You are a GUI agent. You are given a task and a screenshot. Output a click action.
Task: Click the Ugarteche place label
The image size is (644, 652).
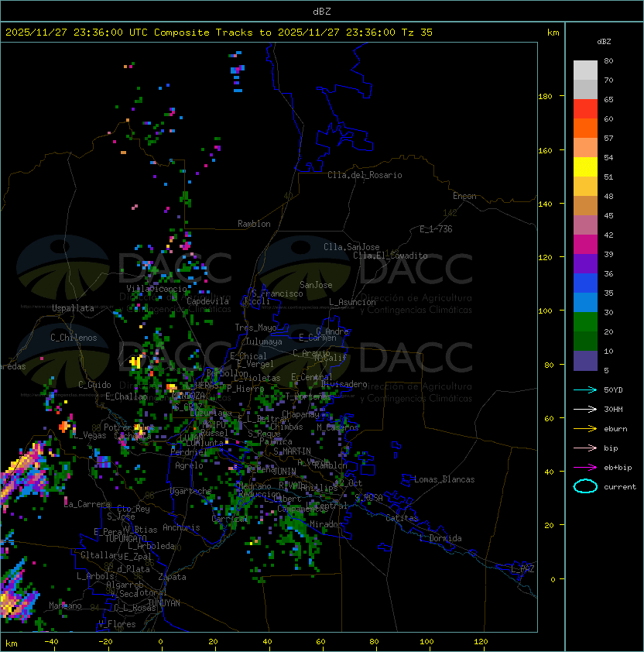191,491
